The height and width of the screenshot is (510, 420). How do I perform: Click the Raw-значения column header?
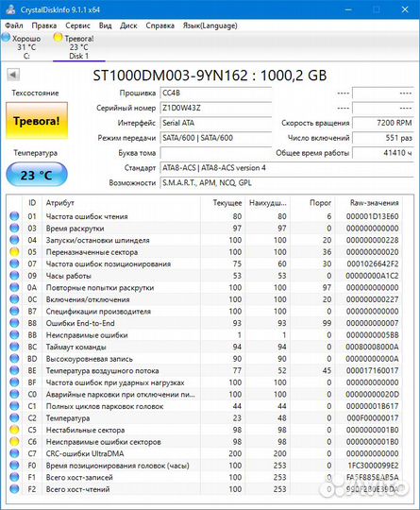(x=369, y=203)
